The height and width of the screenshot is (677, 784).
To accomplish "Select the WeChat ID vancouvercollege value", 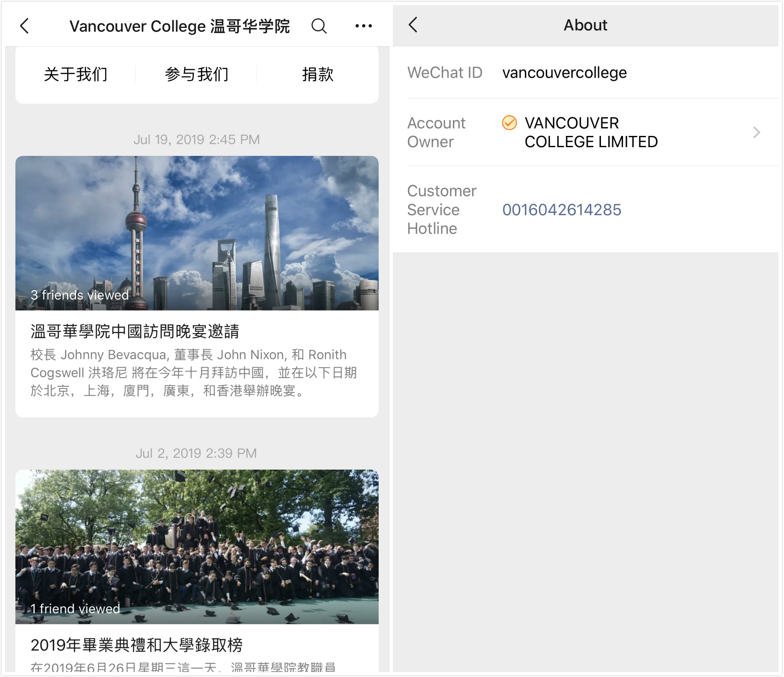I will point(564,73).
